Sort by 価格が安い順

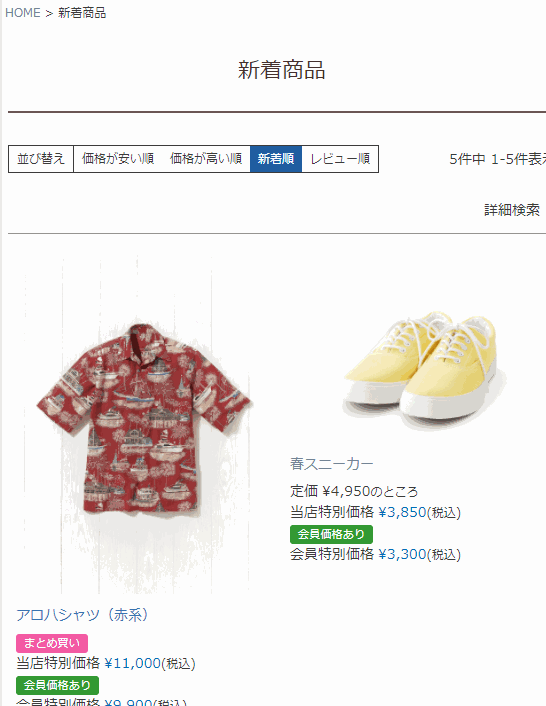pos(118,159)
